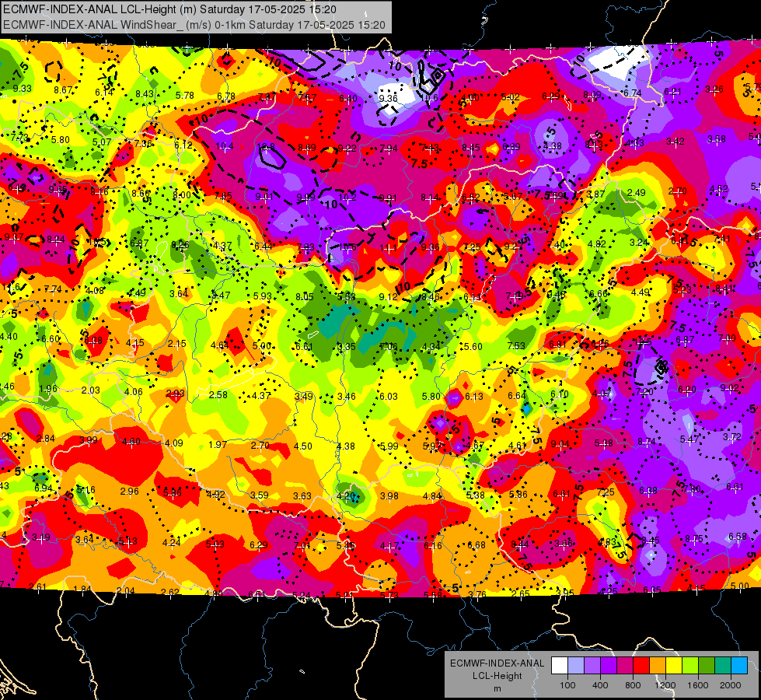Click the wind shear value 7.94
The height and width of the screenshot is (700, 761).
(x=388, y=148)
